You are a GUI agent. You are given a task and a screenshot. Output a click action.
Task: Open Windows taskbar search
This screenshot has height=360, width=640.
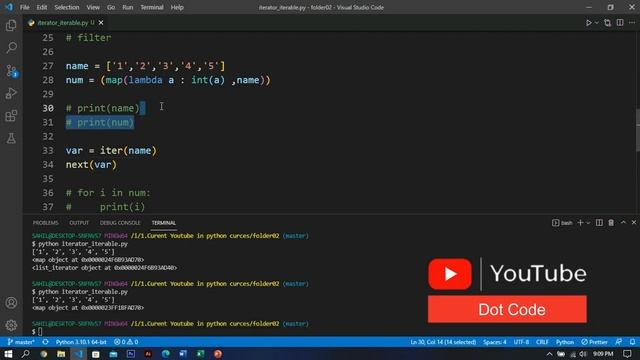[25, 353]
